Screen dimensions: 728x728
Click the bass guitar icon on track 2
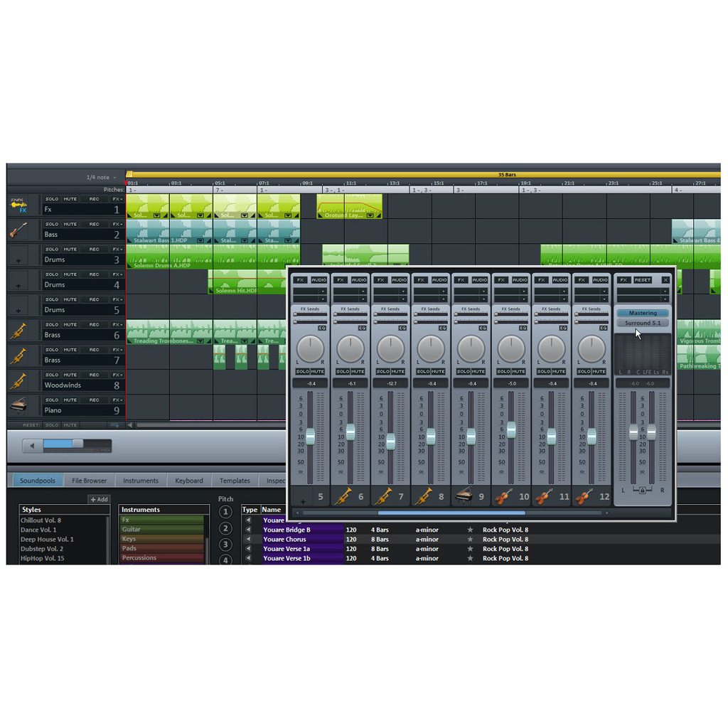point(18,230)
